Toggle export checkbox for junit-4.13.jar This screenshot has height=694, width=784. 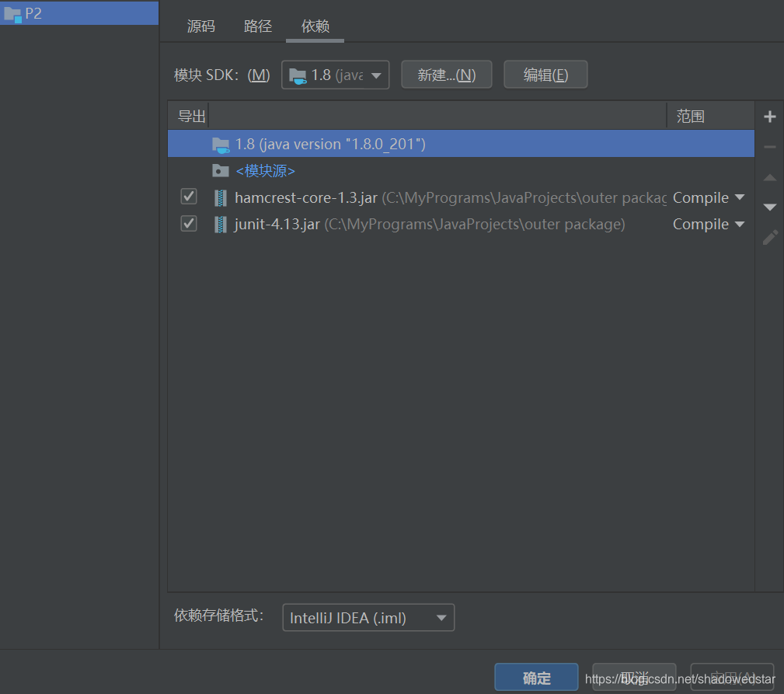pyautogui.click(x=189, y=223)
